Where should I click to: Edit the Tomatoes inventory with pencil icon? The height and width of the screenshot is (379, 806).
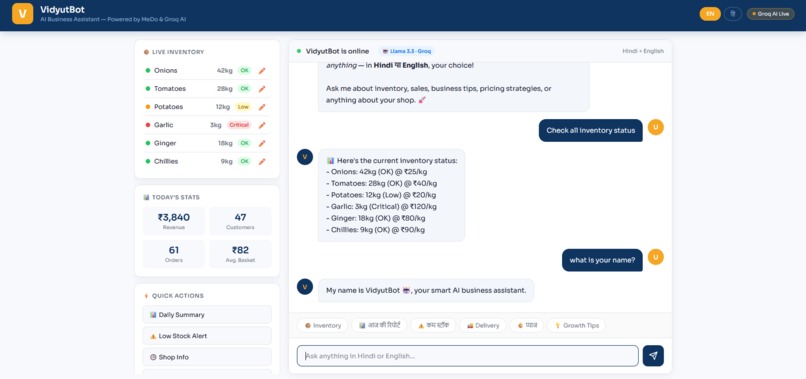point(262,89)
